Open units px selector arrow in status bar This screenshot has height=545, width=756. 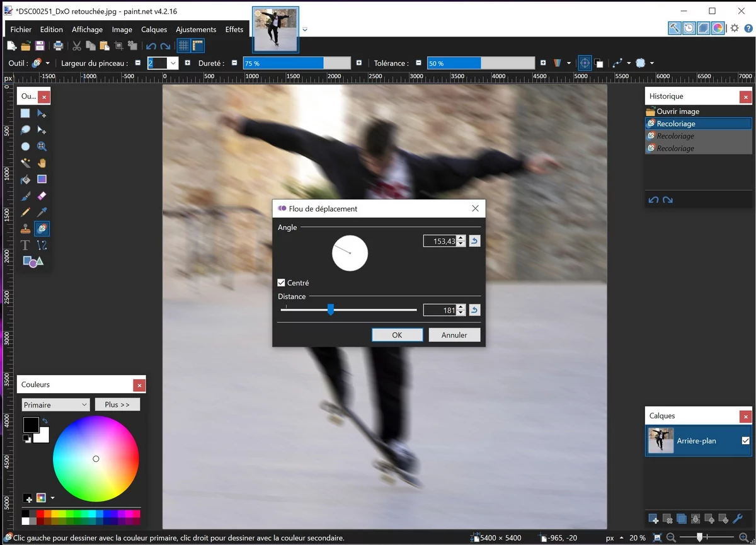[621, 538]
